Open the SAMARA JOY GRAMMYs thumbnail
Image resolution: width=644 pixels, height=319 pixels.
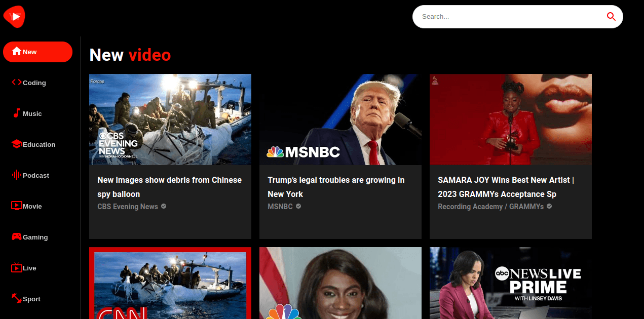pos(511,119)
